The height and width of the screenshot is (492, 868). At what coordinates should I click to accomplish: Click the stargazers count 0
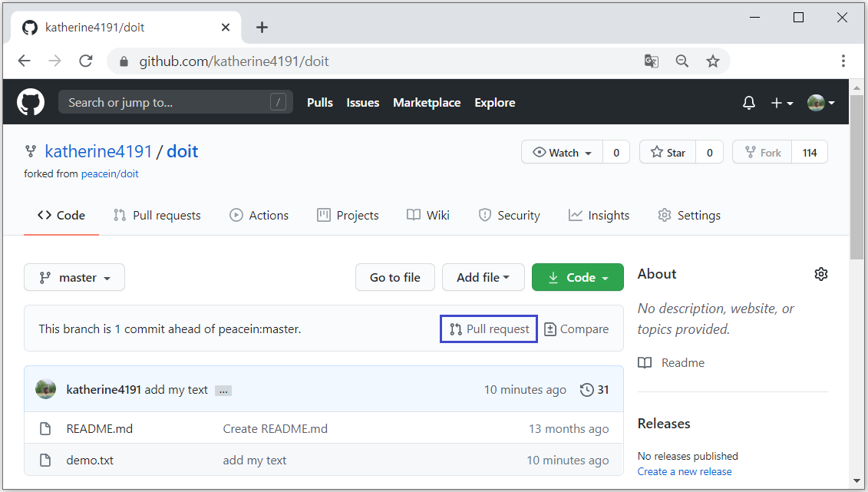(x=710, y=152)
